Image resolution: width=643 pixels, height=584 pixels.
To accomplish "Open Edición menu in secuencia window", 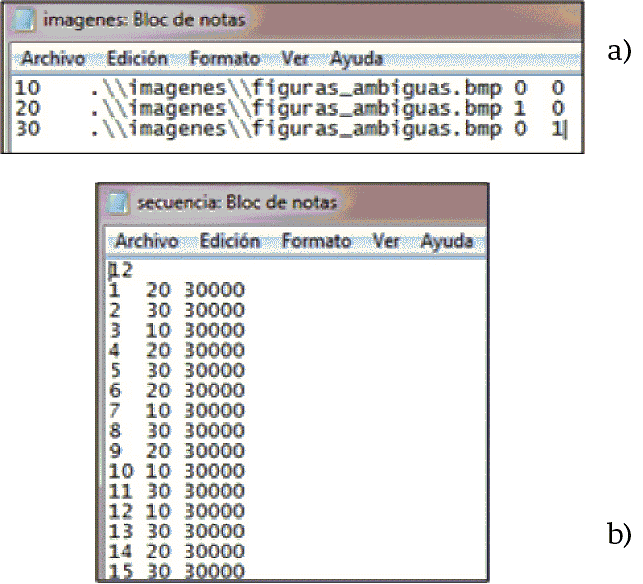I will (x=229, y=242).
